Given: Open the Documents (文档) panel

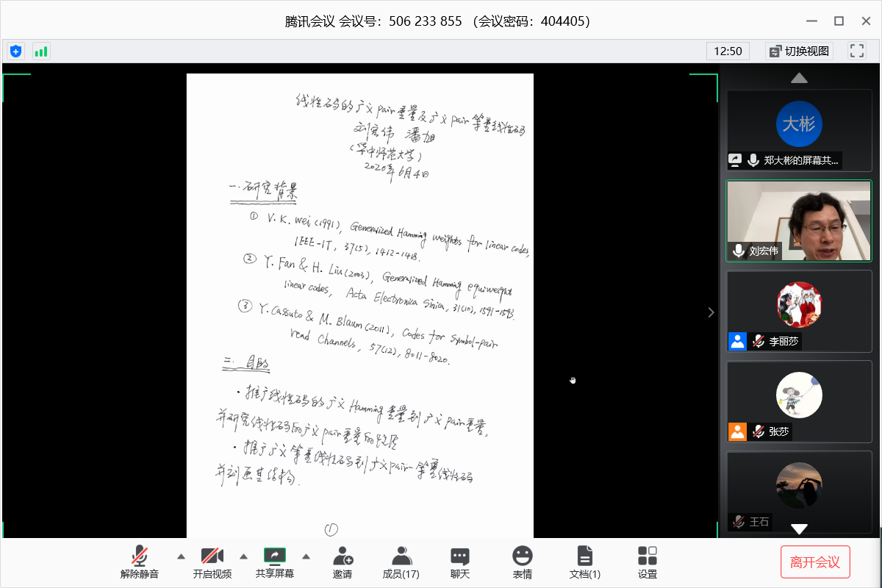Looking at the screenshot, I should coord(585,562).
